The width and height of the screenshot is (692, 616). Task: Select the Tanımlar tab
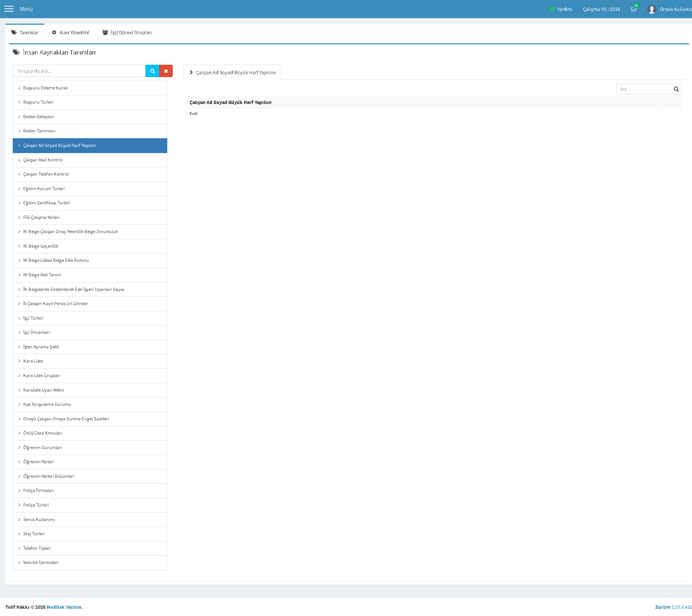pyautogui.click(x=25, y=32)
